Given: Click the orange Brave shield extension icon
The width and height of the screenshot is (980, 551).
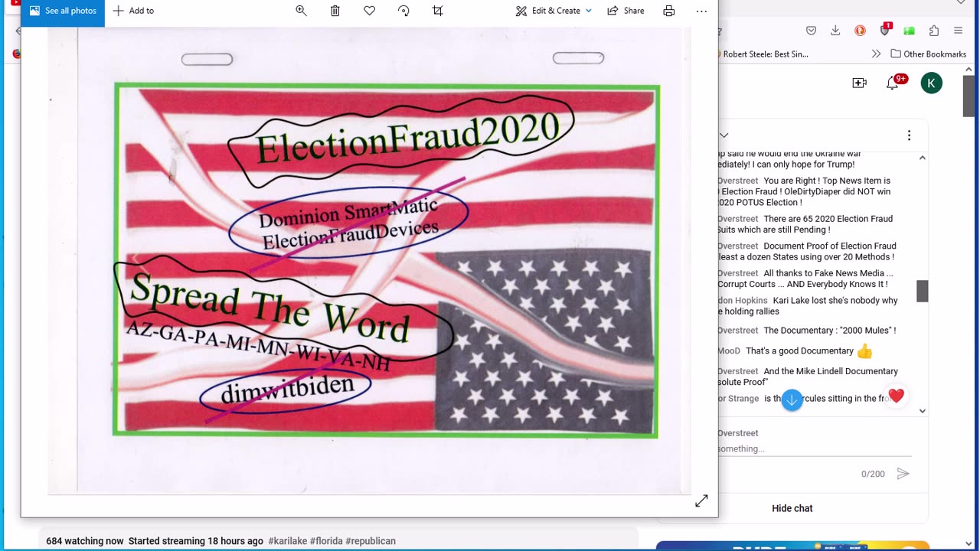Looking at the screenshot, I should tap(860, 31).
